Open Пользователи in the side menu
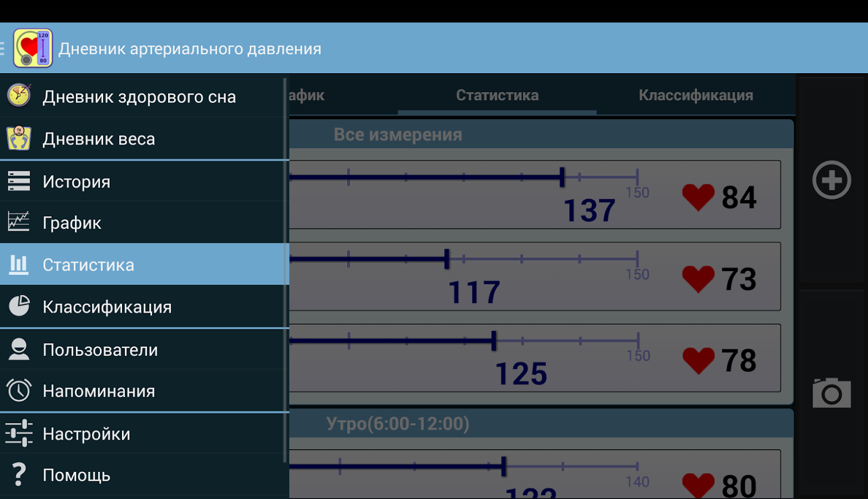Image resolution: width=868 pixels, height=499 pixels. tap(144, 349)
